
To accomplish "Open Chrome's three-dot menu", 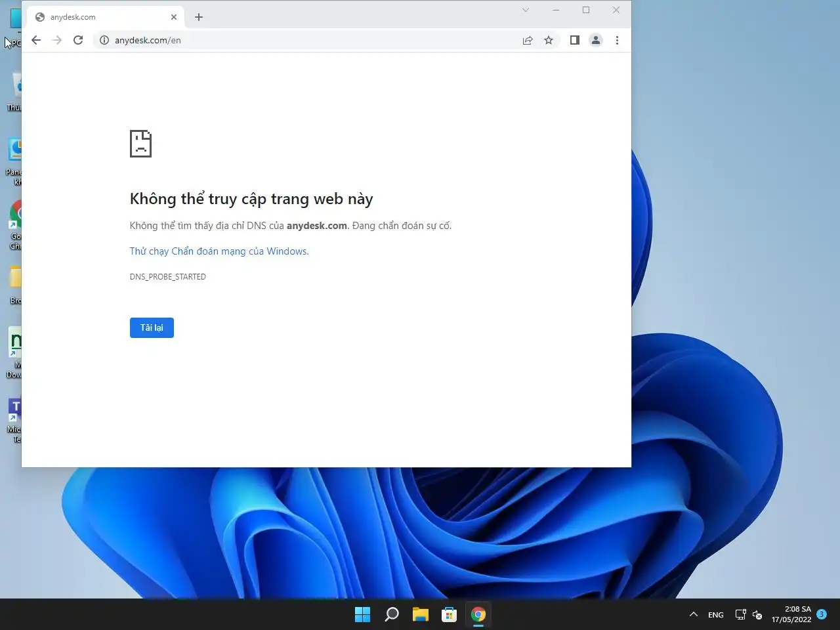I will pos(617,40).
